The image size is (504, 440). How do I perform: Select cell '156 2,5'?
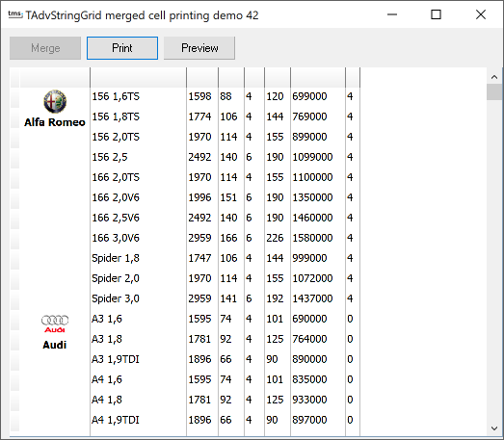pyautogui.click(x=110, y=157)
